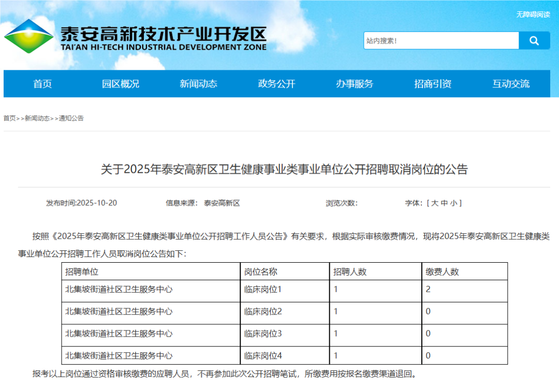This screenshot has height=392, width=559.
Task: Open 政务公开 navigation item
Action: click(276, 84)
